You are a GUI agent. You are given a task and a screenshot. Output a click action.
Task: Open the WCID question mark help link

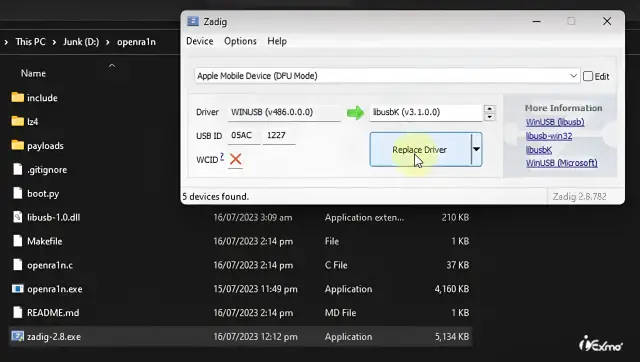coord(222,156)
